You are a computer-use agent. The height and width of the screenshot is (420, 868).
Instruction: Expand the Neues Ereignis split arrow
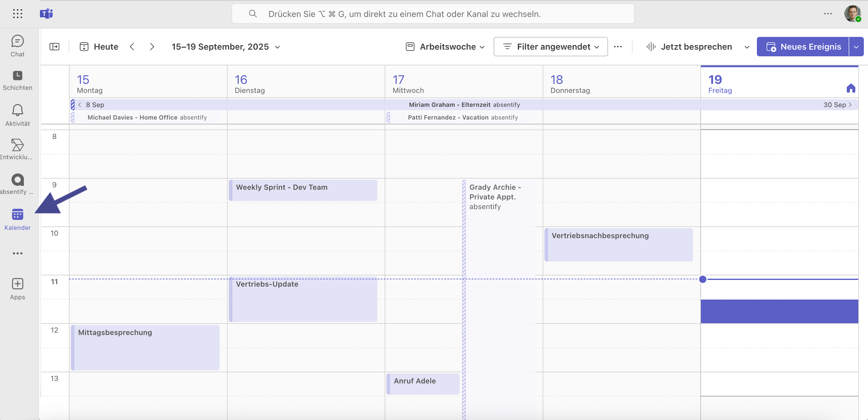click(856, 47)
